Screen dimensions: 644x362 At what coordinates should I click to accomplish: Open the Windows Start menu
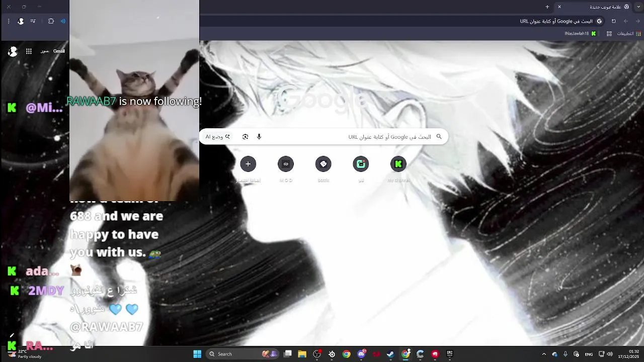point(197,354)
